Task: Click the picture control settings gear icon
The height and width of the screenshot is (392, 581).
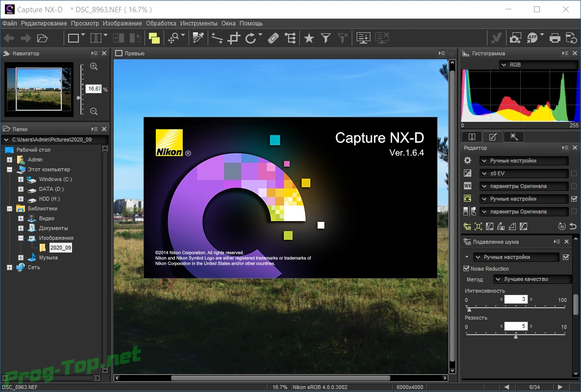Action: (x=468, y=161)
